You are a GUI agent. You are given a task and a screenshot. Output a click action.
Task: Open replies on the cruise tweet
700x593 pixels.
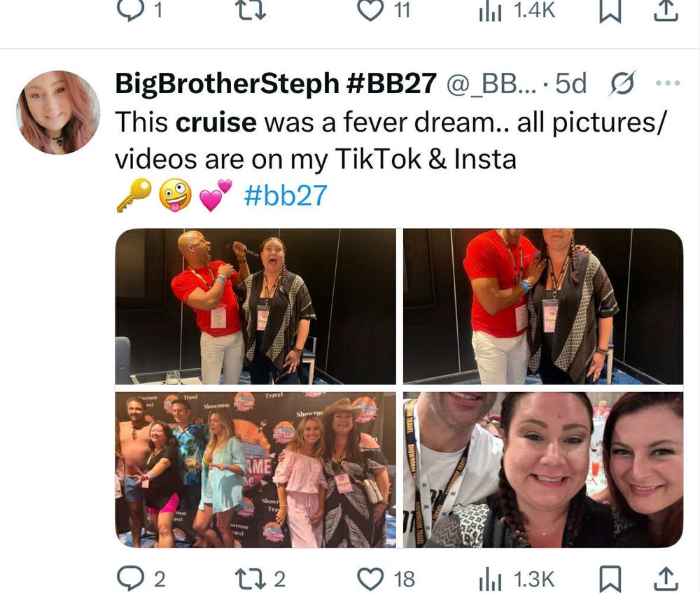(141, 579)
